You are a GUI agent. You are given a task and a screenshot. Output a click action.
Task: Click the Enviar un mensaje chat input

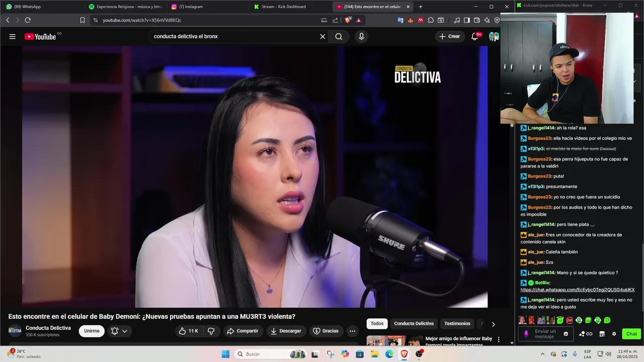[x=545, y=334]
